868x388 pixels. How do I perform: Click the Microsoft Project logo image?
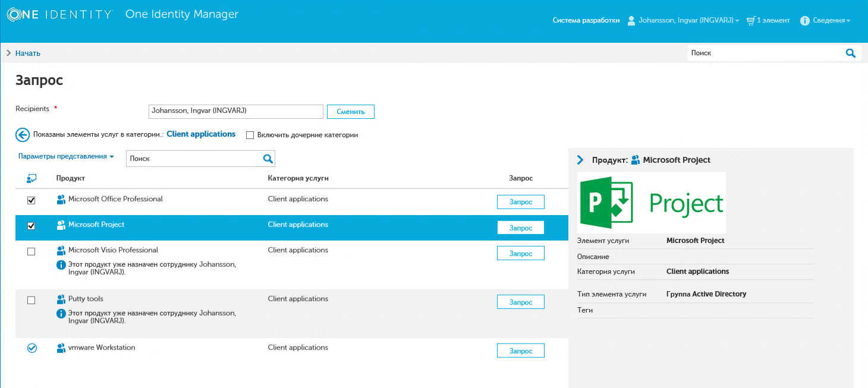coord(652,203)
